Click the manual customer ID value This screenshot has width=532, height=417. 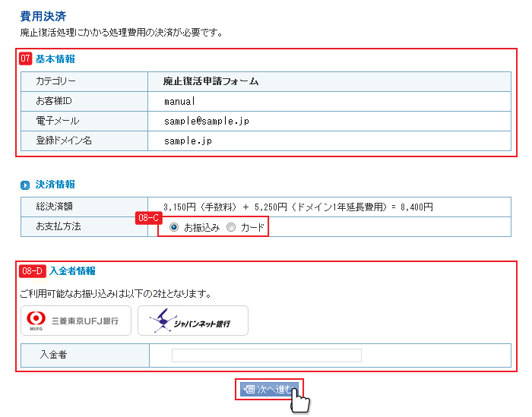[179, 101]
